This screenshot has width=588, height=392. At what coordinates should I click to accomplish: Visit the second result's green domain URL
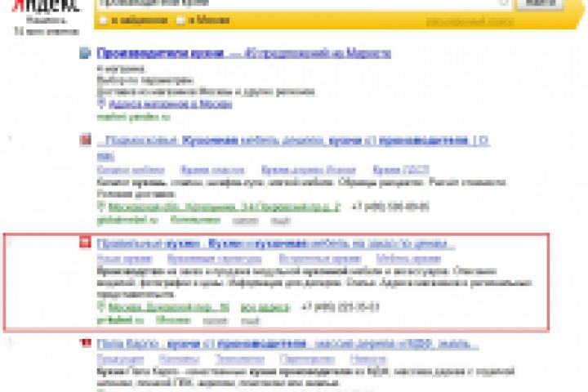point(127,220)
